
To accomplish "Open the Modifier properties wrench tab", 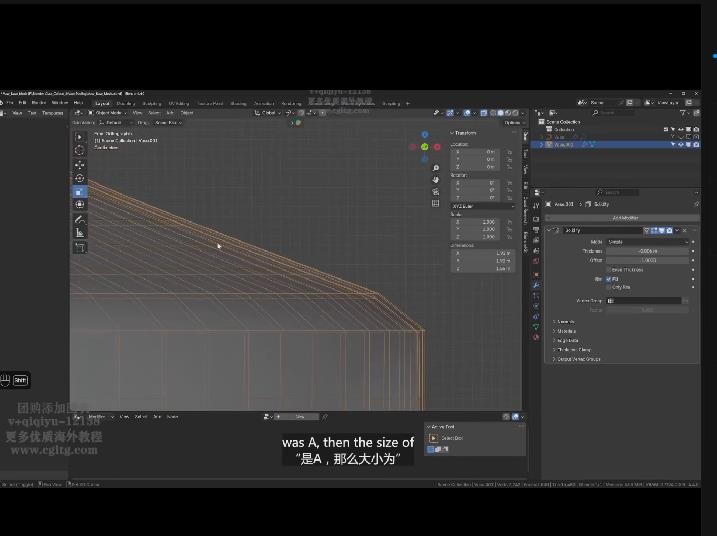I will tap(536, 286).
